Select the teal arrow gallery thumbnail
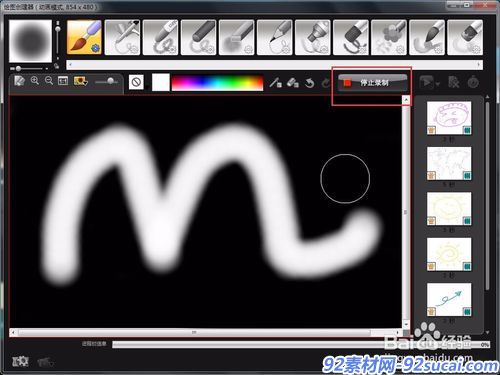500x375 pixels. [449, 299]
